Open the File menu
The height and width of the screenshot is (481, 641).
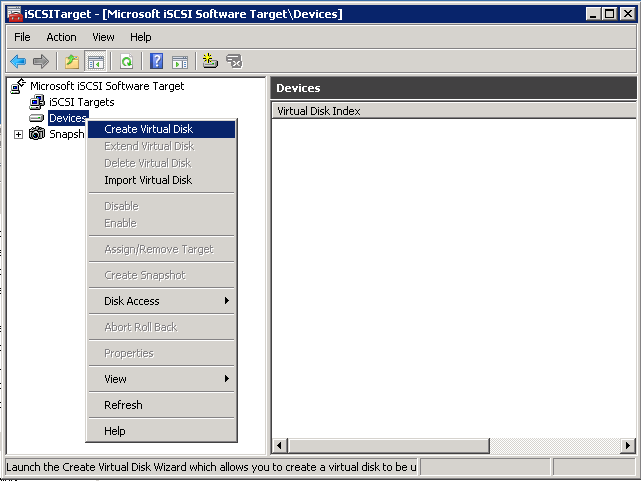[x=22, y=37]
